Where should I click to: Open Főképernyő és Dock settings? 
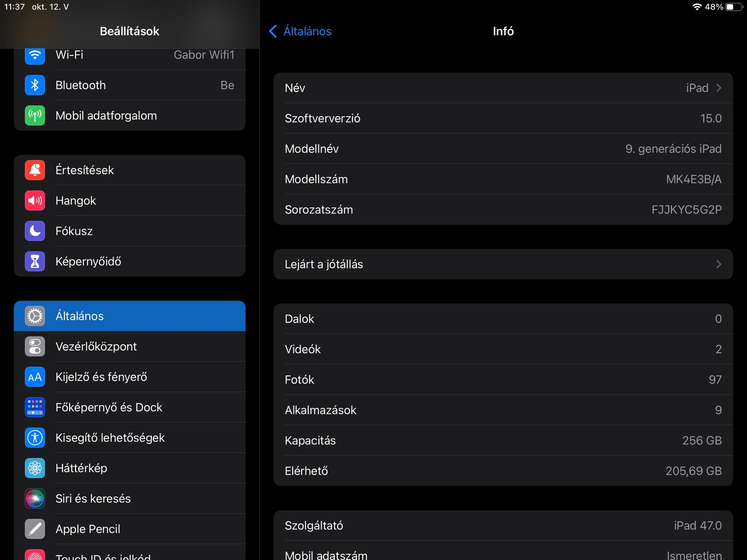pyautogui.click(x=109, y=407)
